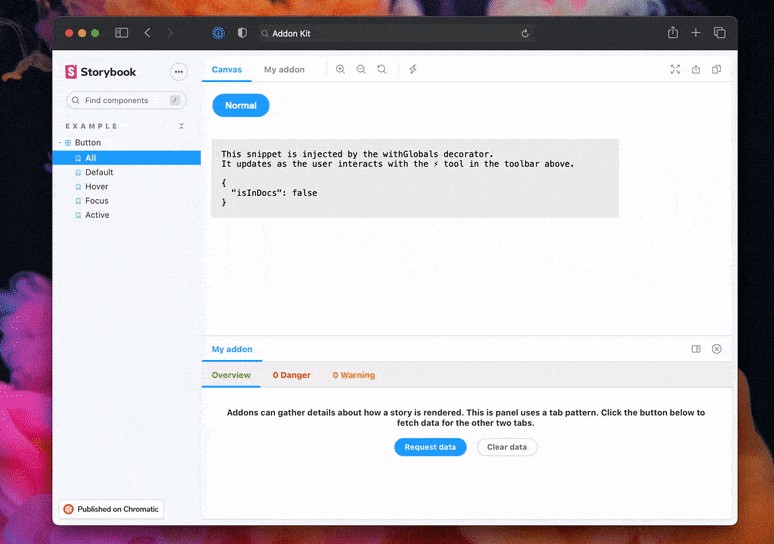This screenshot has height=544, width=774.
Task: Reload the page in Safari
Action: pyautogui.click(x=525, y=33)
